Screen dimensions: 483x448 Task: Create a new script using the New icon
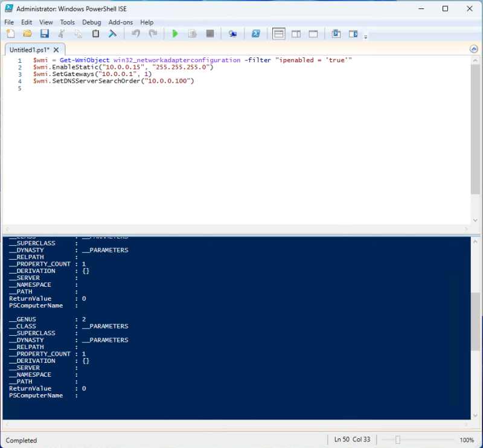click(x=10, y=33)
